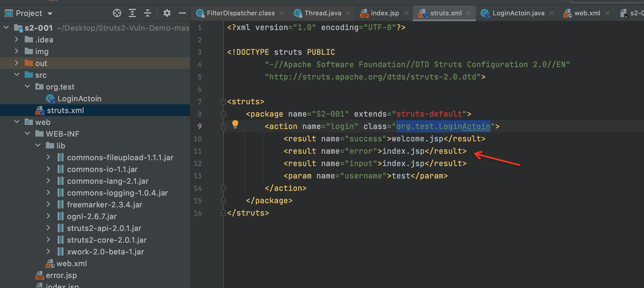Click the org.test package icon
644x288 pixels.
39,87
